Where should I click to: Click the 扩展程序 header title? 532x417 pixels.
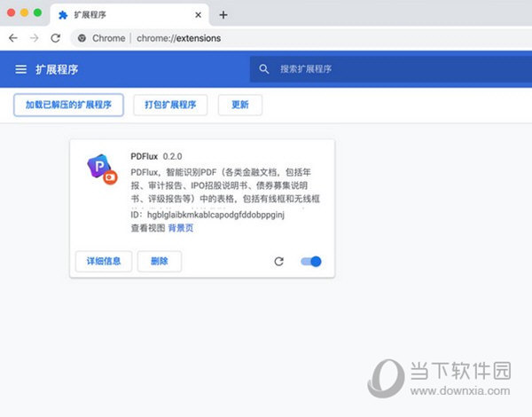click(x=57, y=69)
